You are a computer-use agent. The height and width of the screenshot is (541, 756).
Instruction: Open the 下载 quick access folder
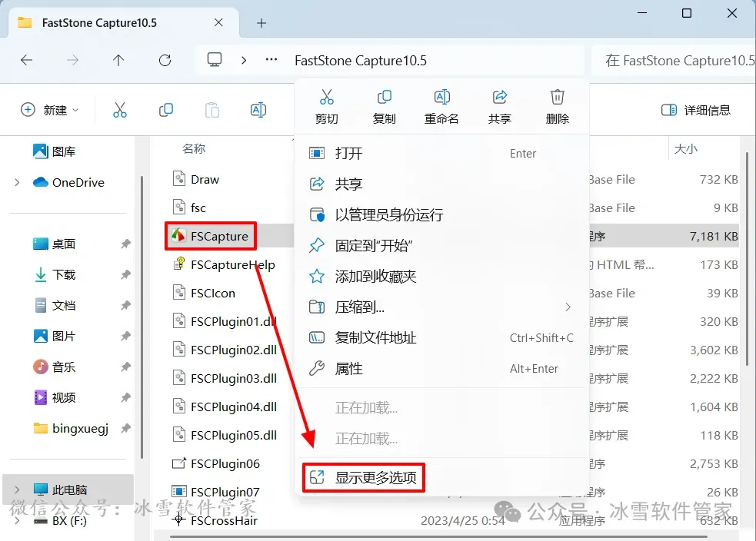click(x=54, y=274)
